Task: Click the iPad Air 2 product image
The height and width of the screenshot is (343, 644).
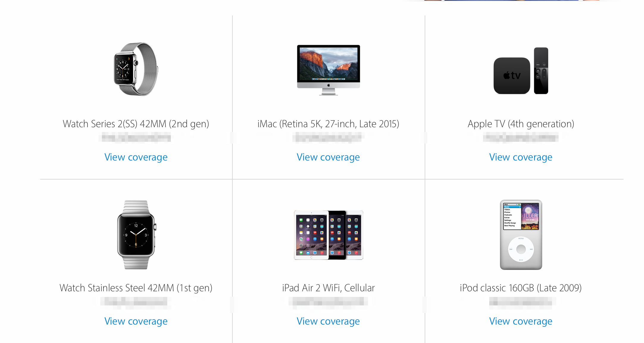Action: click(329, 235)
